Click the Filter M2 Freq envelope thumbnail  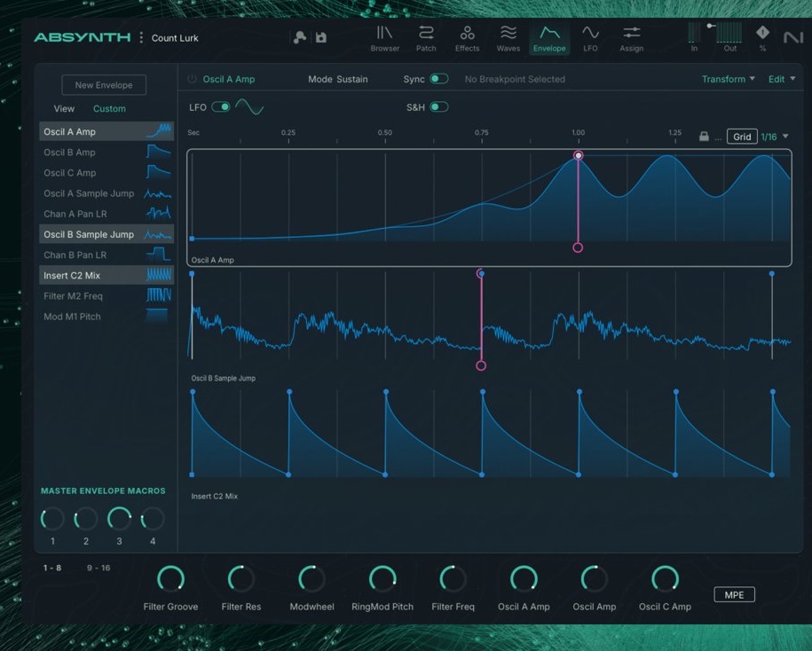[x=159, y=296]
